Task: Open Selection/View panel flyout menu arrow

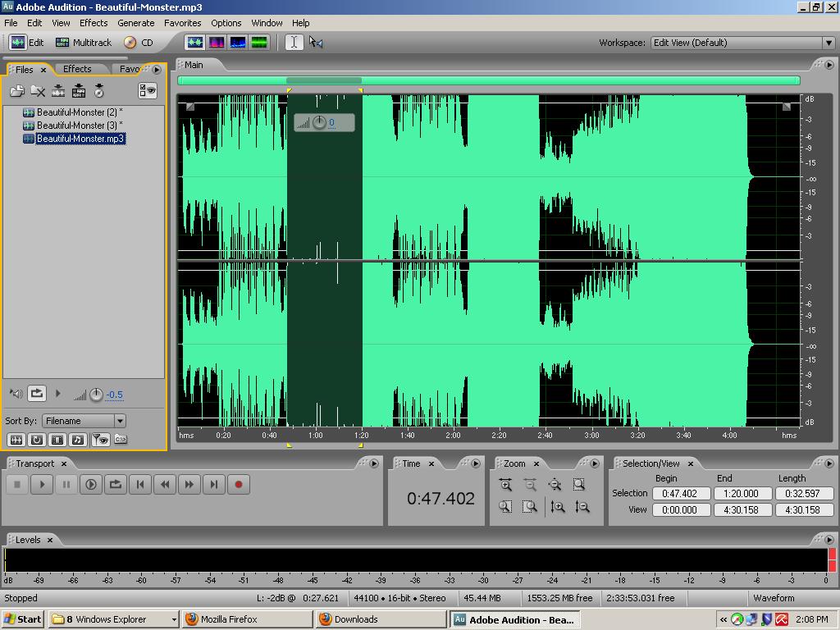Action: (829, 463)
